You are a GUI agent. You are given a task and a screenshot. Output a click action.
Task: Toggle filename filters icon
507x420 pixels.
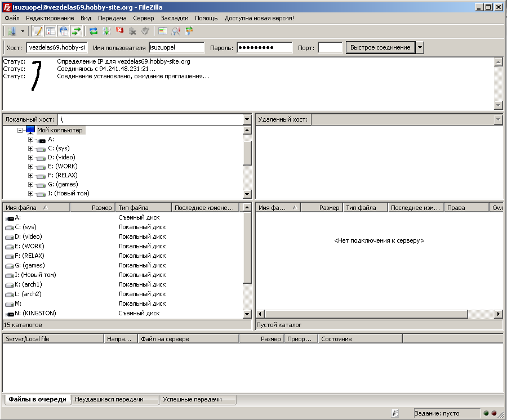(176, 31)
